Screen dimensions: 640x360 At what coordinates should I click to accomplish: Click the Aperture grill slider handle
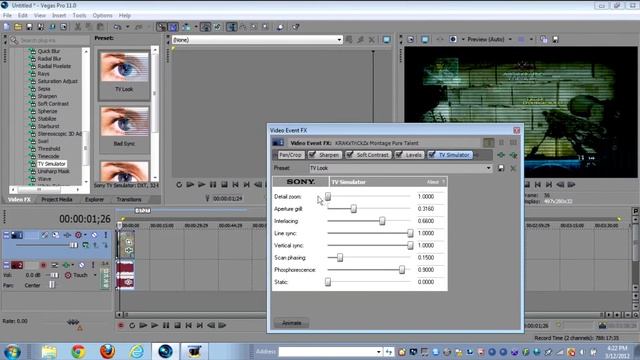coord(353,209)
